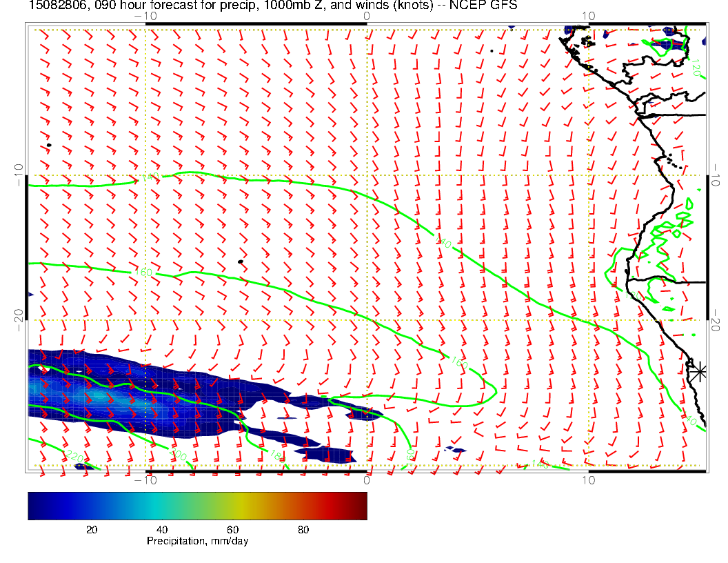Click the green 220 contour label
Viewport: 728px width, 563px height.
74,456
